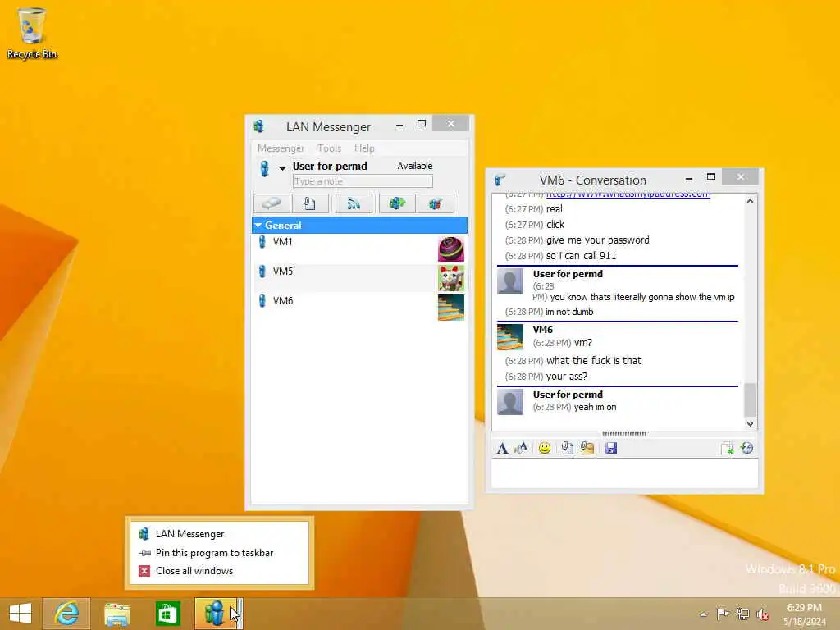The image size is (840, 630).
Task: Open the Messenger menu
Action: coord(281,148)
